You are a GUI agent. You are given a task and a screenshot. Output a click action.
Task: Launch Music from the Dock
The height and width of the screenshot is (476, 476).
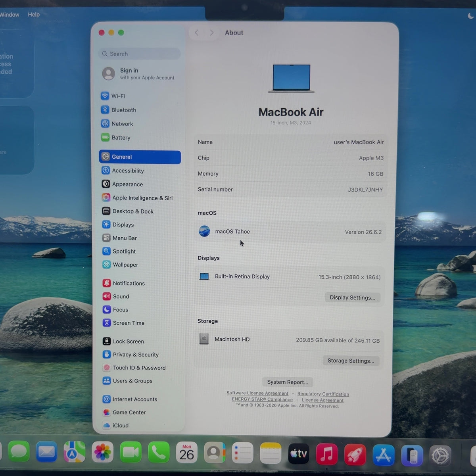click(327, 454)
